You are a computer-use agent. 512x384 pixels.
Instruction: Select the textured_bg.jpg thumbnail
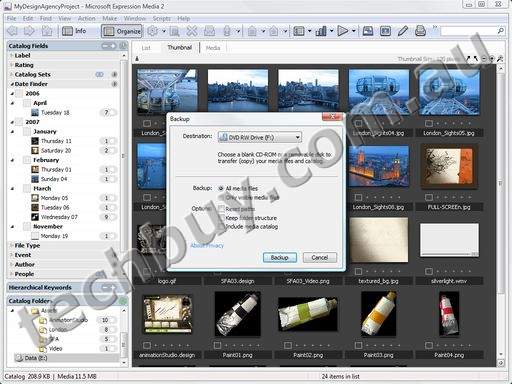point(379,240)
